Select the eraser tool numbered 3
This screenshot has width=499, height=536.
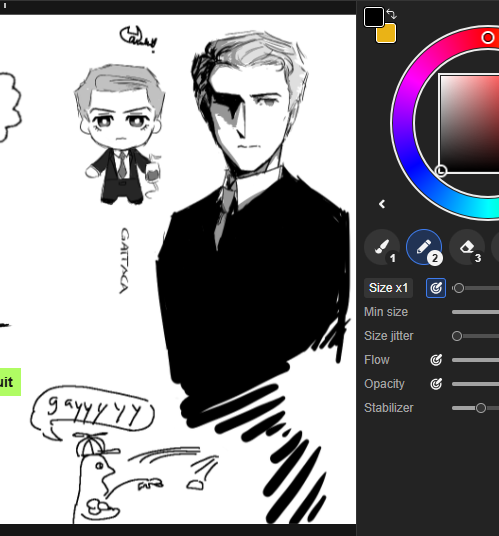point(467,247)
